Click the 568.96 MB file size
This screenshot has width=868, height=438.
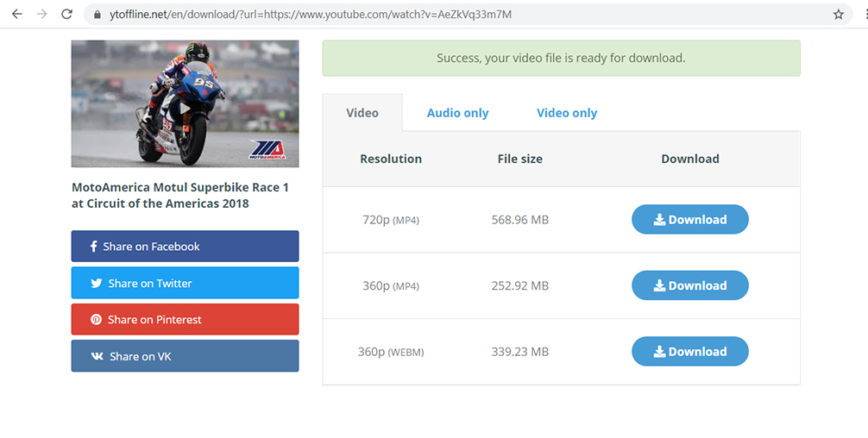point(519,220)
